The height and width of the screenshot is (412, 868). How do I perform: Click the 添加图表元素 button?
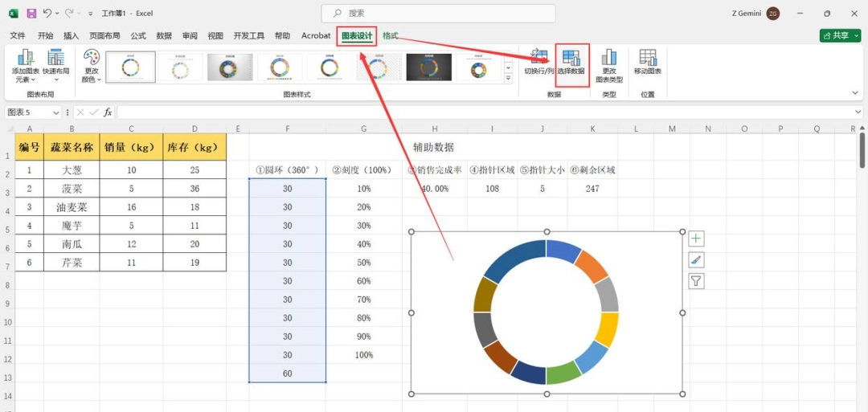coord(26,66)
